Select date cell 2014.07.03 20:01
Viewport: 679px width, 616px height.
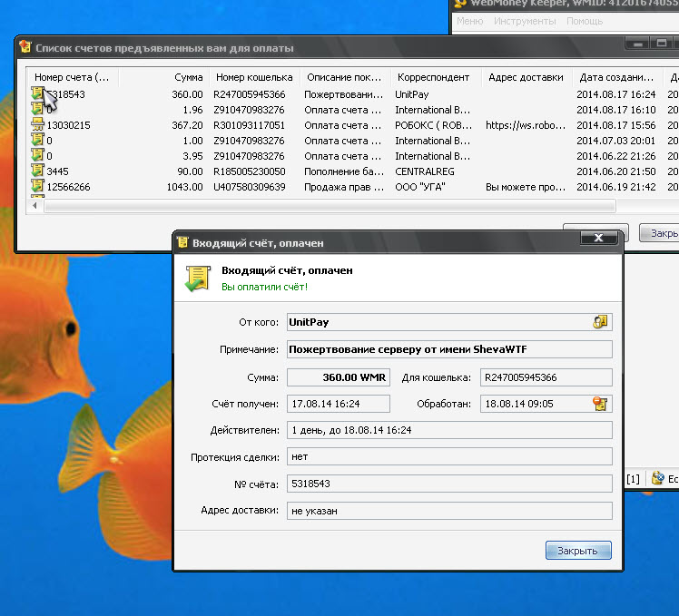point(616,141)
